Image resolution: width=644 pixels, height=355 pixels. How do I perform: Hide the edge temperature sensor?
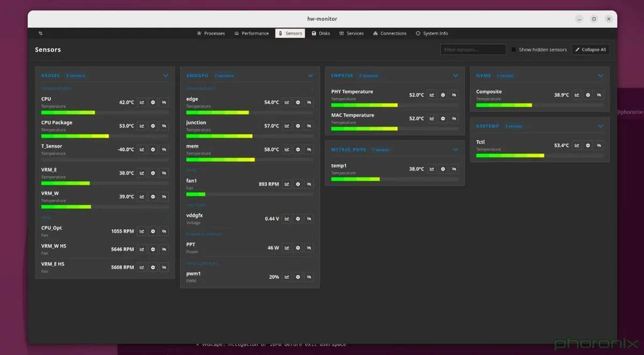click(x=309, y=102)
